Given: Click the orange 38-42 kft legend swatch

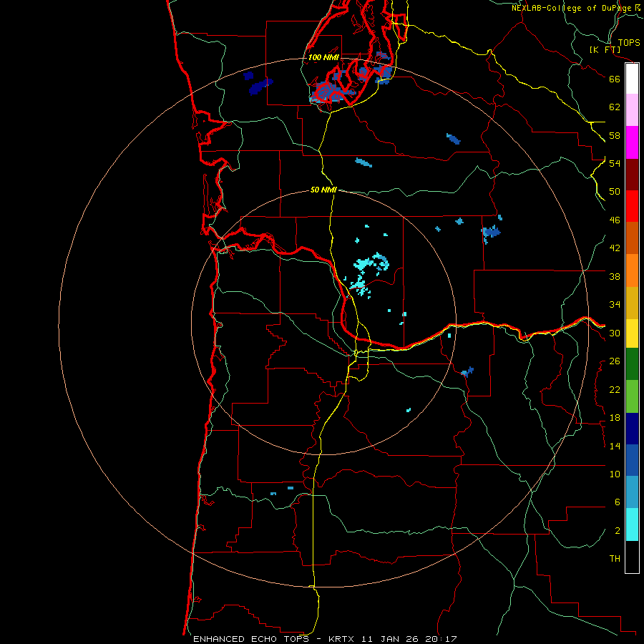Looking at the screenshot, I should [632, 270].
